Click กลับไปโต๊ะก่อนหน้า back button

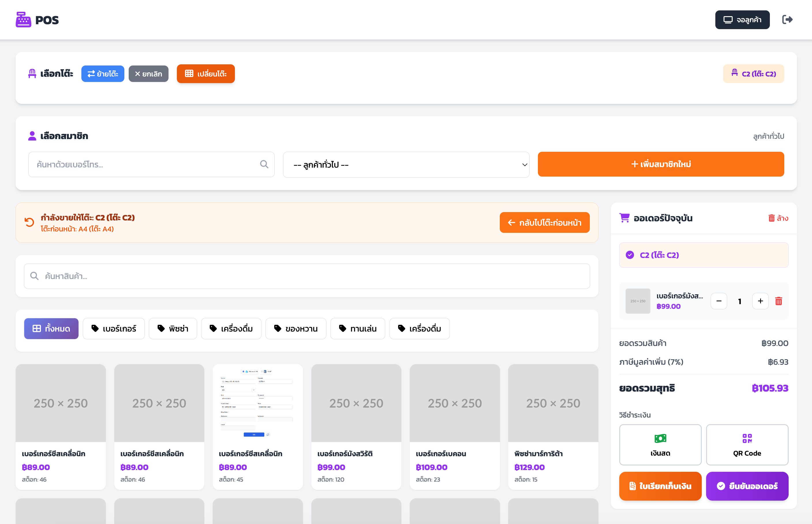544,222
